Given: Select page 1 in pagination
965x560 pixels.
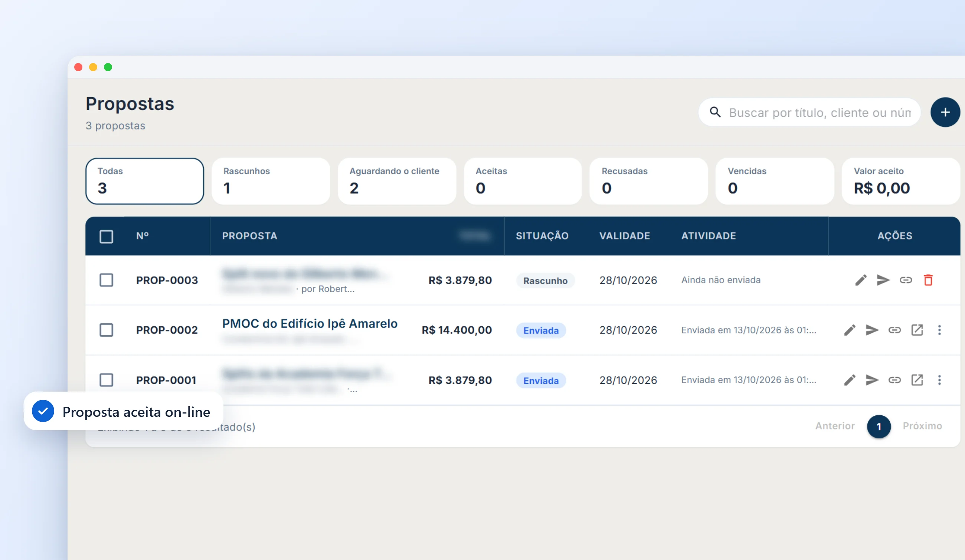Looking at the screenshot, I should click(879, 426).
